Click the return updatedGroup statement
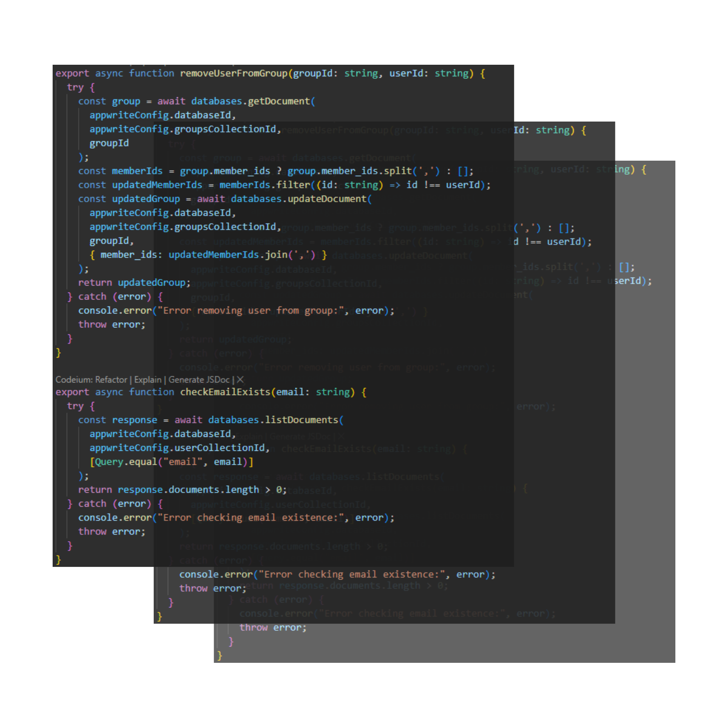The width and height of the screenshot is (728, 728). tap(134, 283)
